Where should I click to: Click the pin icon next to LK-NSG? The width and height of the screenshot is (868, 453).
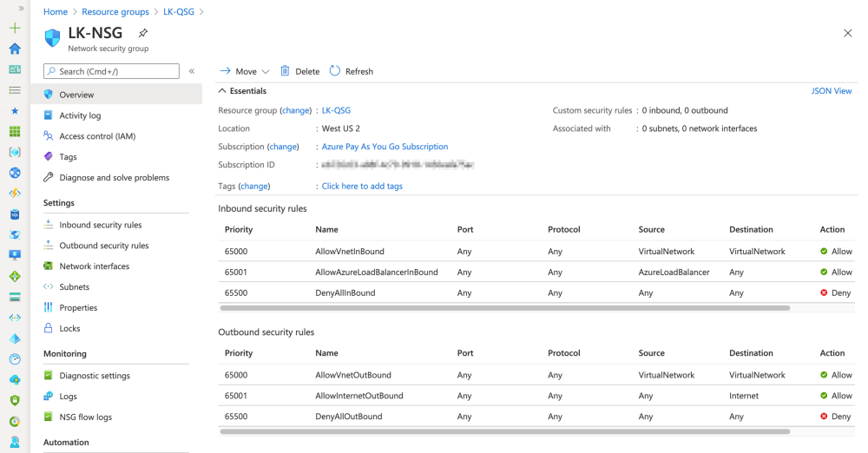pyautogui.click(x=144, y=33)
